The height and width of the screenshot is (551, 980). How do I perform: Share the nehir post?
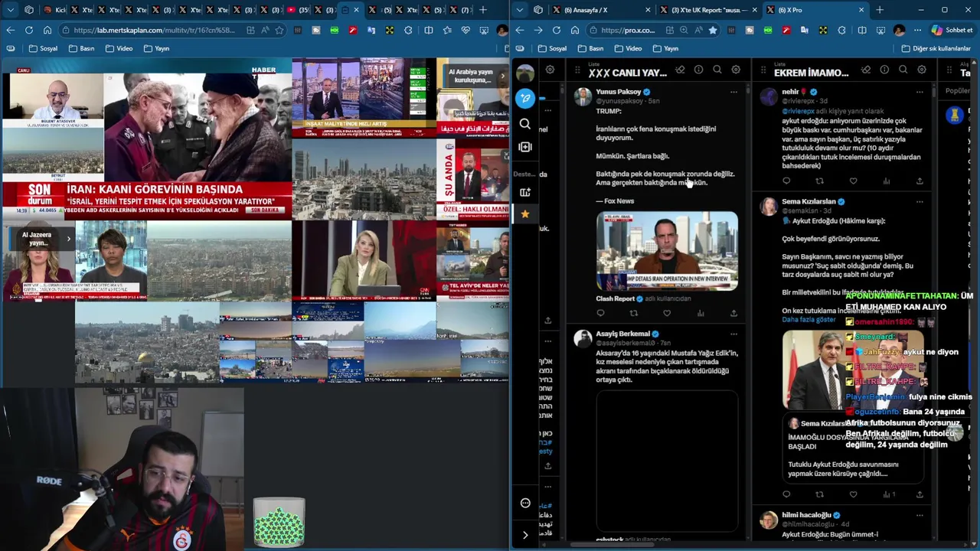tap(920, 181)
